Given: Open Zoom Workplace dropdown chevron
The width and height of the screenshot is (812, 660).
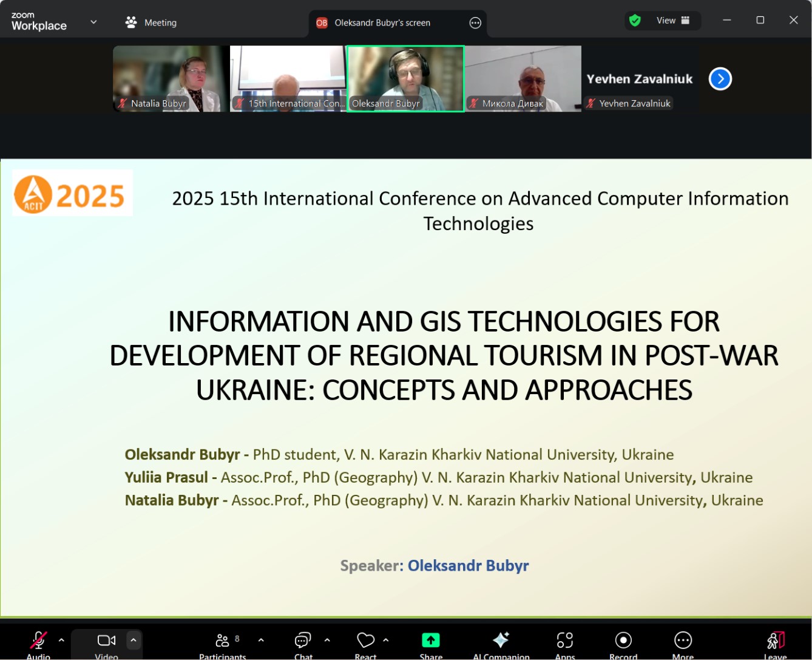Looking at the screenshot, I should tap(93, 22).
